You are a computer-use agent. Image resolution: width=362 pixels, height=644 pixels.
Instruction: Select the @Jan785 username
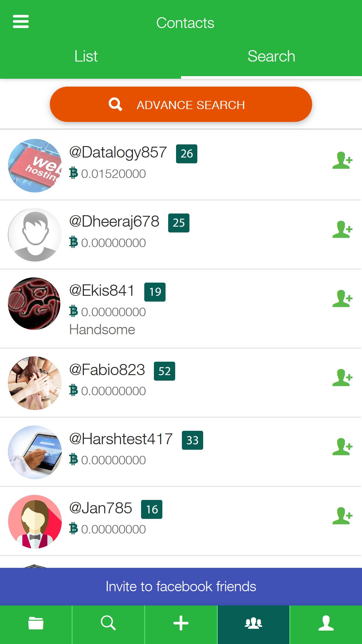[101, 508]
